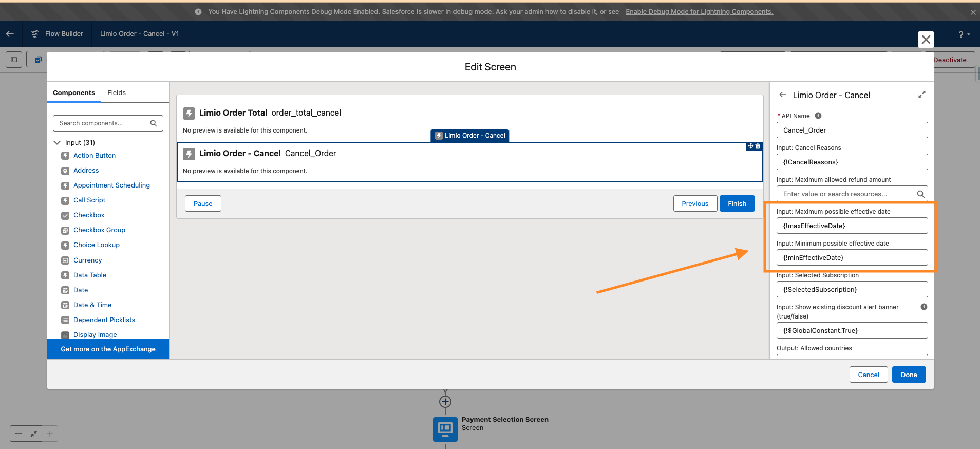Image resolution: width=980 pixels, height=449 pixels.
Task: Click the Checkbox Group component icon
Action: pyautogui.click(x=65, y=230)
